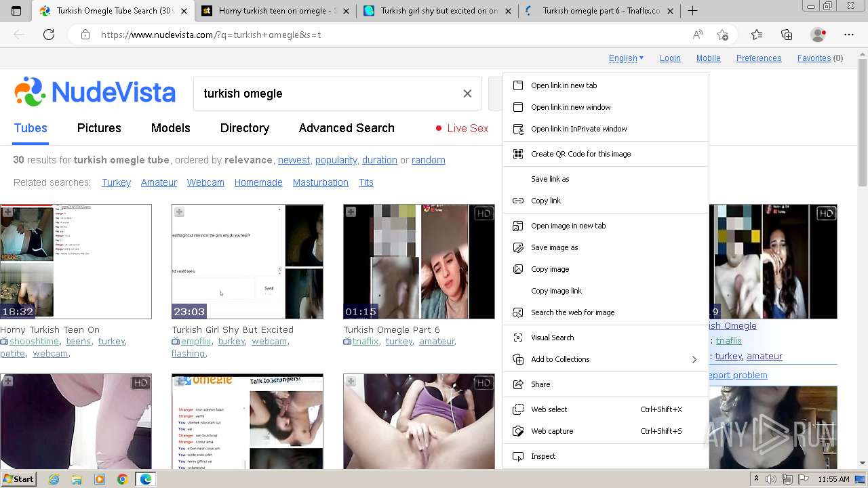Click the Edge icon in the taskbar

point(145,479)
